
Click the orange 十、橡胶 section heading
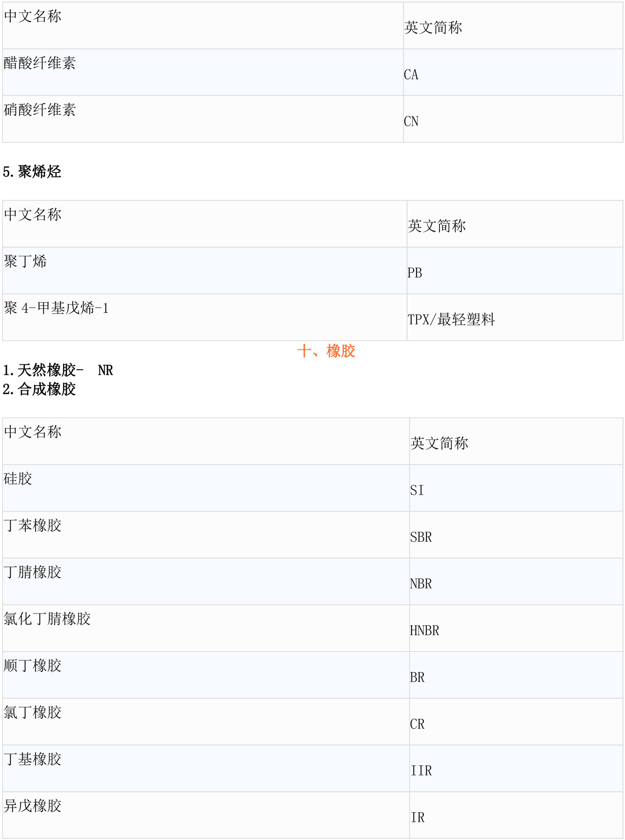[x=326, y=351]
